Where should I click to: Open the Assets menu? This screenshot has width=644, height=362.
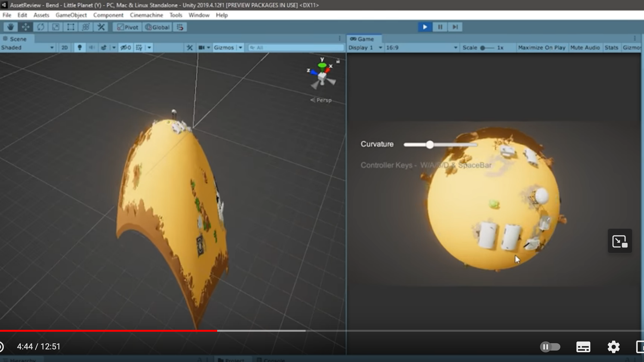(x=41, y=15)
